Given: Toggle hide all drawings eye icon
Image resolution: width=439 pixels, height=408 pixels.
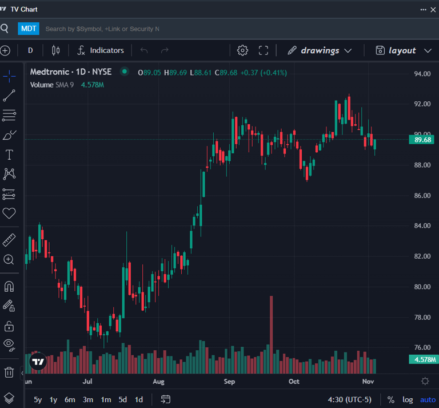Looking at the screenshot, I should coord(9,345).
